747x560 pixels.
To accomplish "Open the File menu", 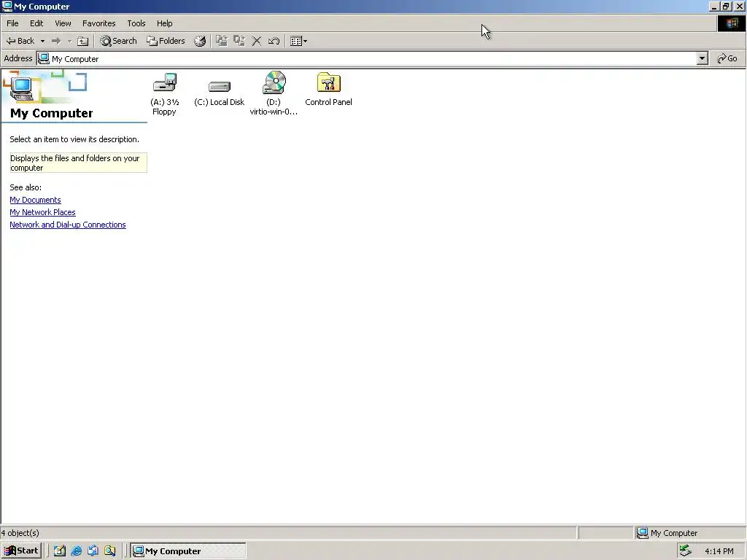I will tap(12, 23).
